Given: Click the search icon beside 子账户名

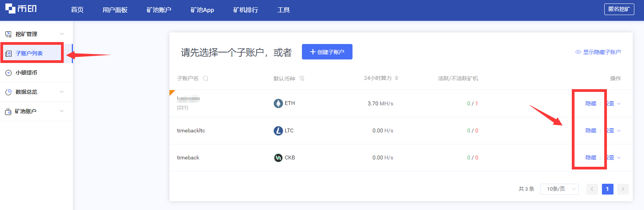Looking at the screenshot, I should tap(205, 78).
